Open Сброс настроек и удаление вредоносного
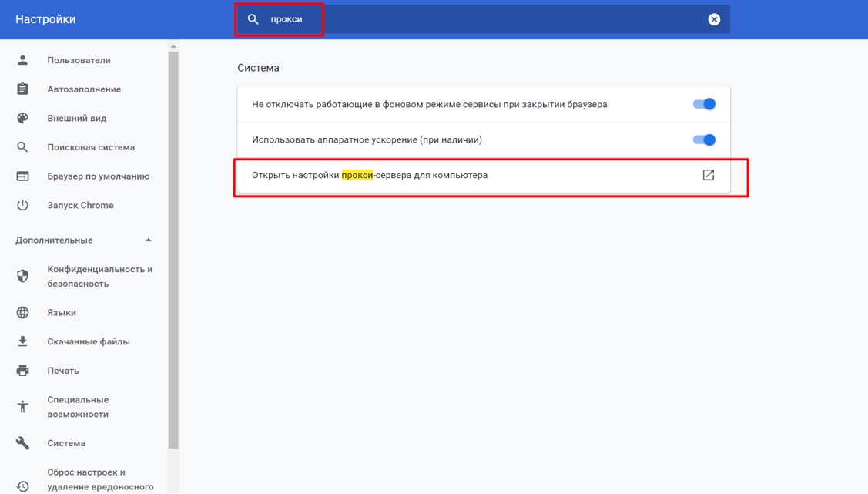 click(x=100, y=479)
